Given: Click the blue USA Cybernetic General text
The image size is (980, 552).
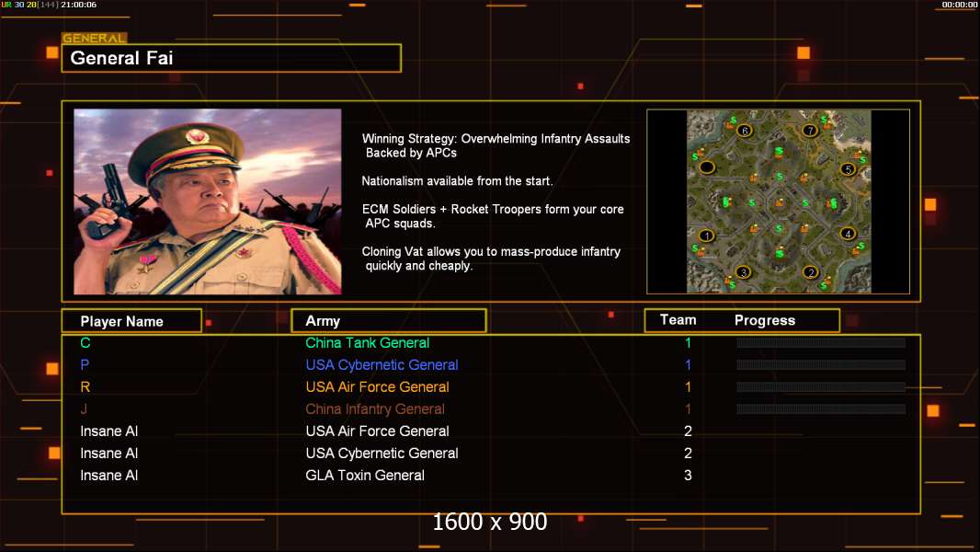Looking at the screenshot, I should 382,364.
